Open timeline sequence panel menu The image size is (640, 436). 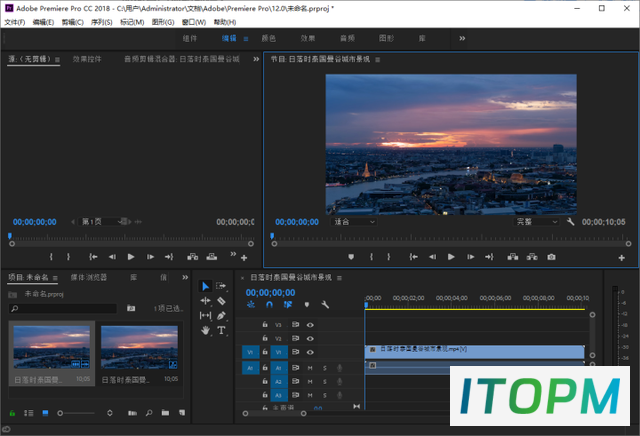point(339,278)
